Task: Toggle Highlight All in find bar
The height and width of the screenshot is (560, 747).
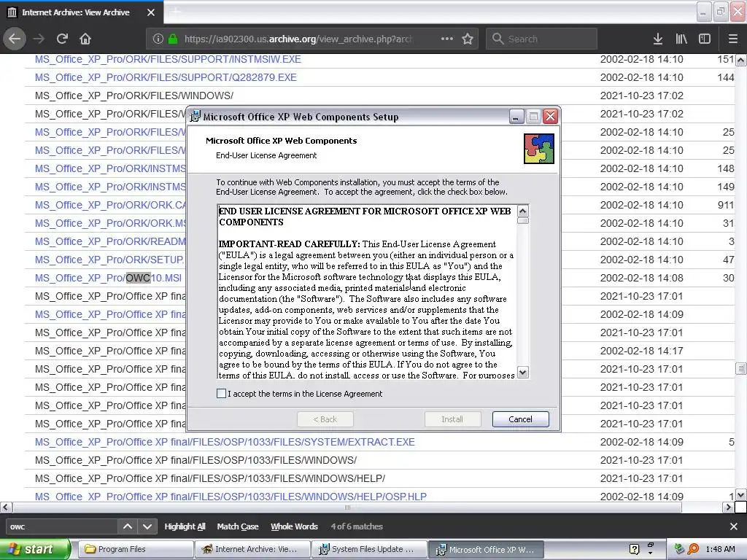Action: click(x=185, y=526)
